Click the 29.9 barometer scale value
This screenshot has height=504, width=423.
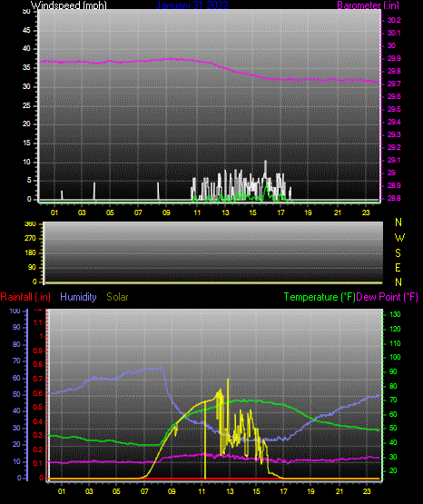point(394,58)
